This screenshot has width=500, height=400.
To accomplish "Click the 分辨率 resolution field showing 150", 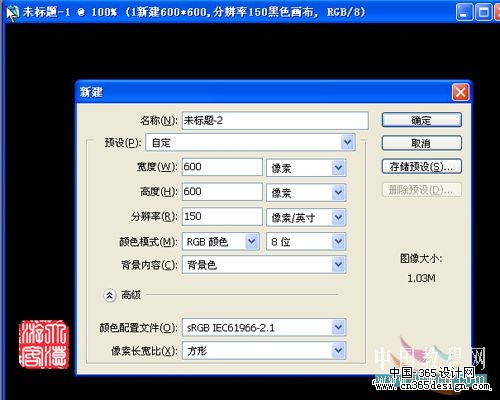I will (x=222, y=216).
